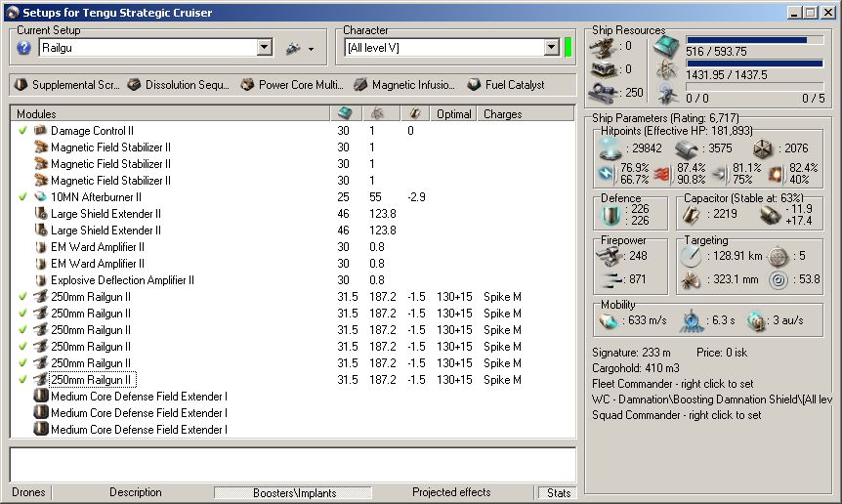Select the Power Core Multi... subsystem
842x504 pixels.
point(292,85)
